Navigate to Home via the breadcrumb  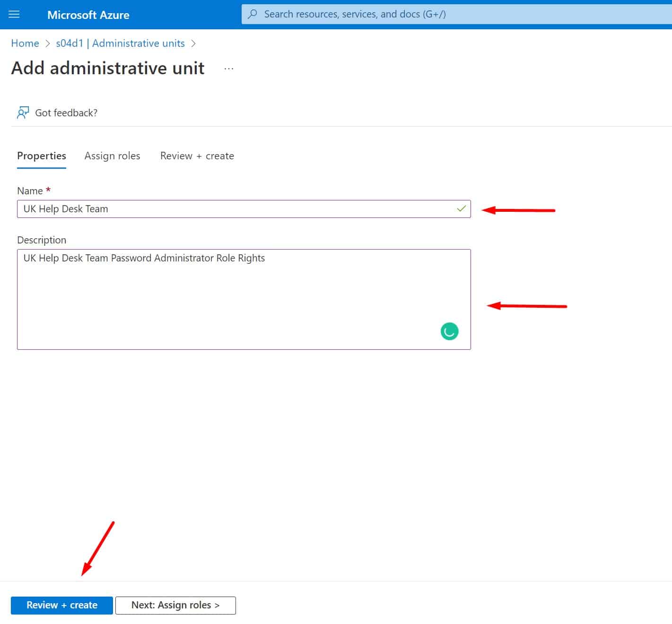click(25, 43)
